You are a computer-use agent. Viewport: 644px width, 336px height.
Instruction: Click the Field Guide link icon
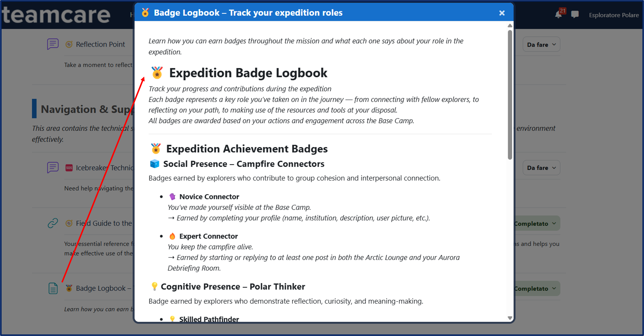pyautogui.click(x=53, y=223)
